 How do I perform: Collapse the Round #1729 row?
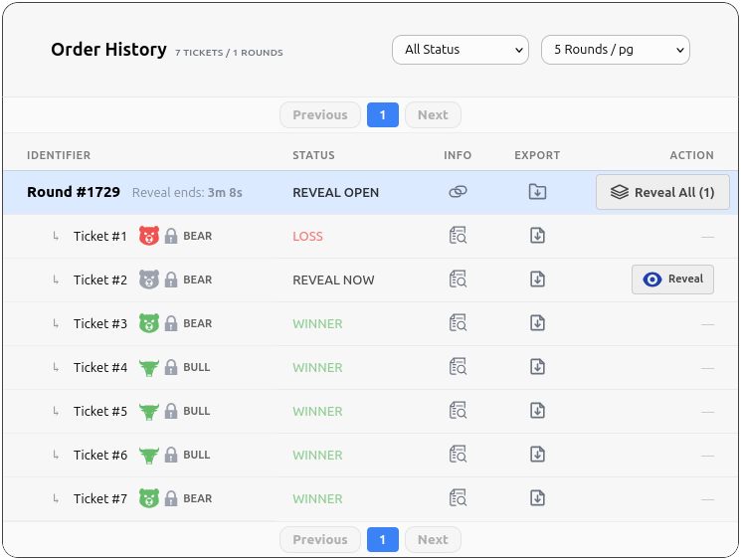point(74,192)
